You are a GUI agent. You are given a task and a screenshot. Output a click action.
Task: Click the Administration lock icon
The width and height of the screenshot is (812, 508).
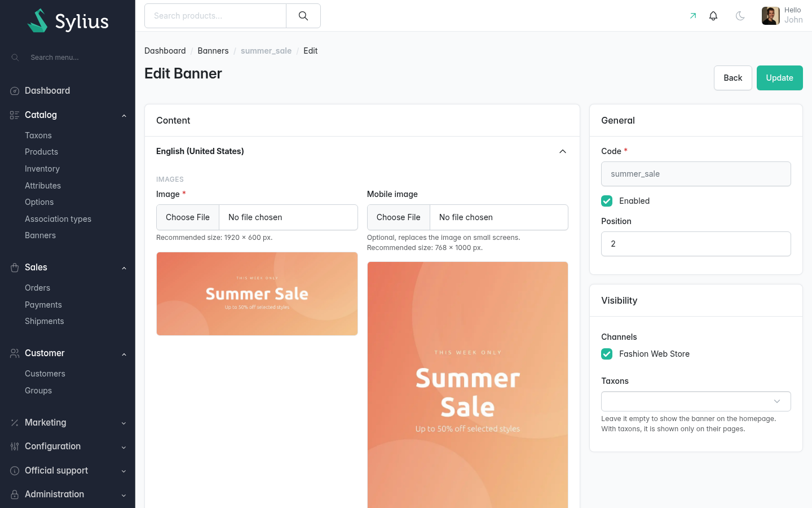click(15, 494)
